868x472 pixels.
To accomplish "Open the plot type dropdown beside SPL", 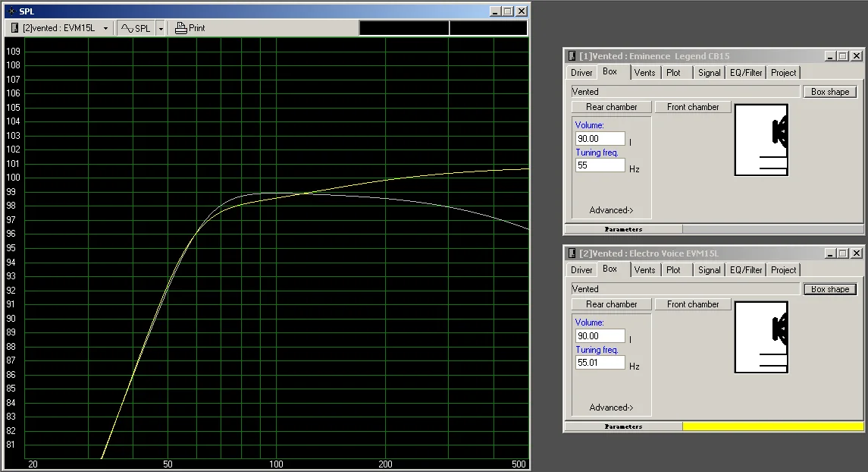I will (161, 27).
